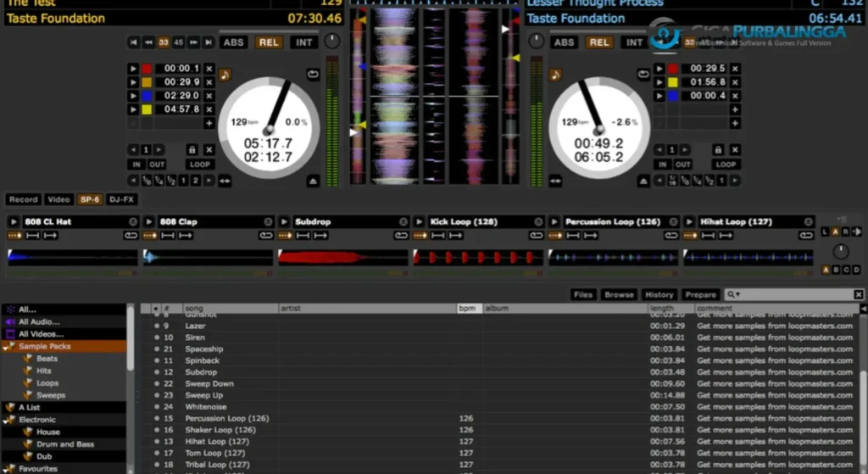Open the Files panel

click(583, 294)
